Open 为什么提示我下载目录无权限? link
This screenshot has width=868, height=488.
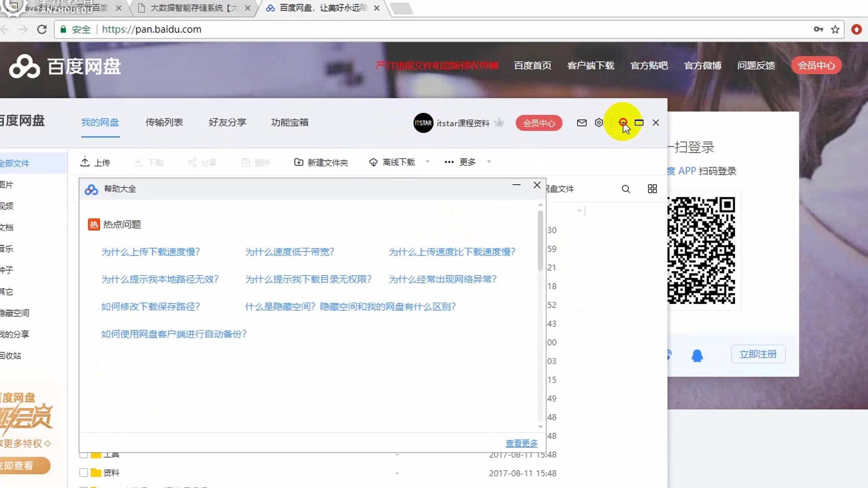[308, 280]
